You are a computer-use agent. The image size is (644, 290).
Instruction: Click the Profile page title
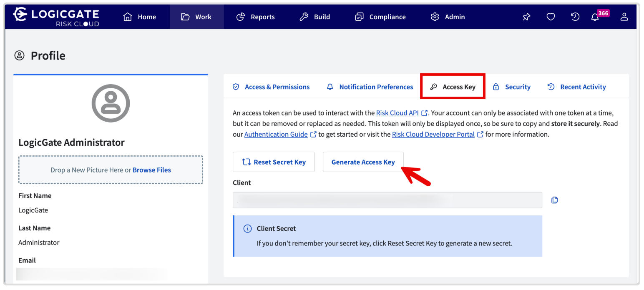(x=48, y=55)
